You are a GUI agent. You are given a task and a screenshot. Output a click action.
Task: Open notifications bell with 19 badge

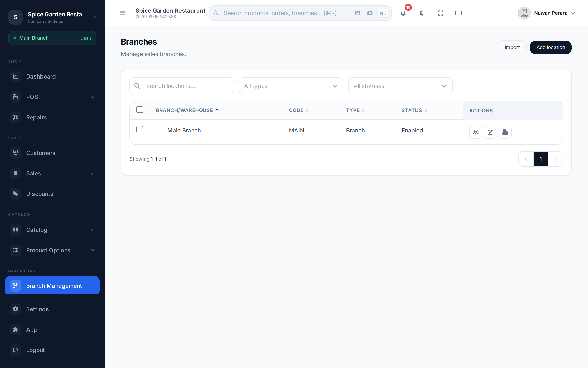(403, 13)
